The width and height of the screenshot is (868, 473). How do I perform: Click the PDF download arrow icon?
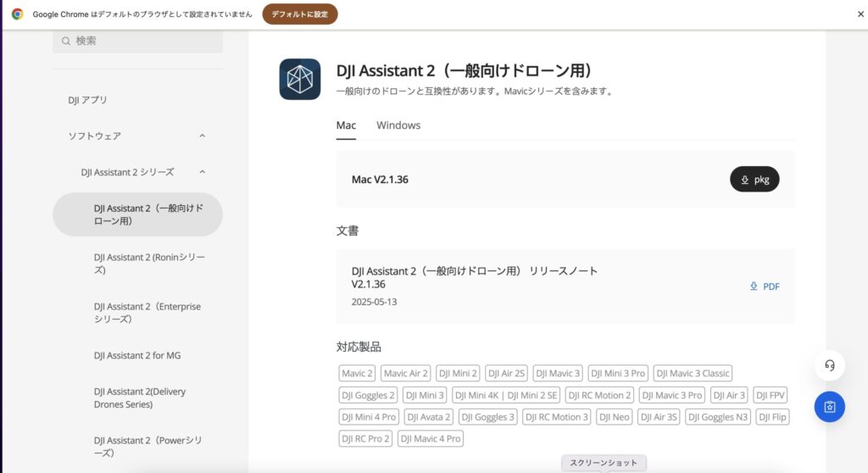754,287
